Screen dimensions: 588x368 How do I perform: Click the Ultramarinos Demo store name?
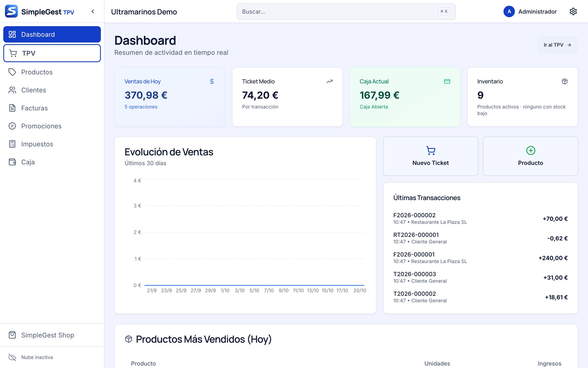[144, 12]
